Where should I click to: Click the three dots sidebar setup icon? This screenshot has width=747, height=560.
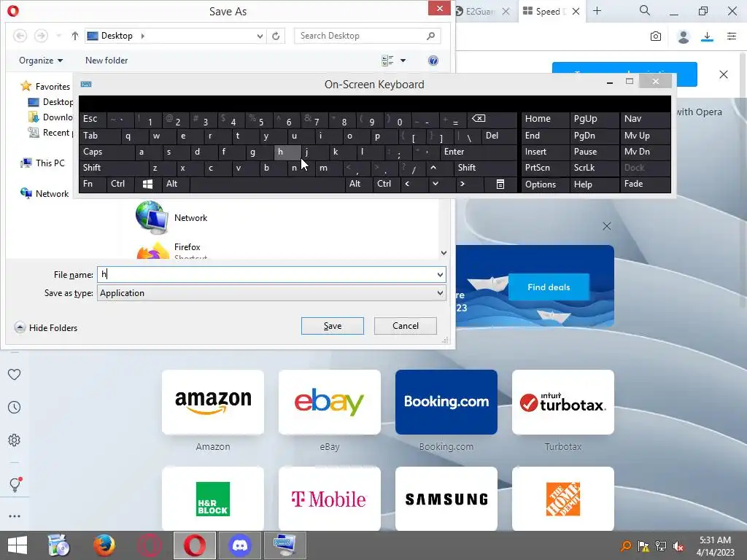tap(15, 516)
